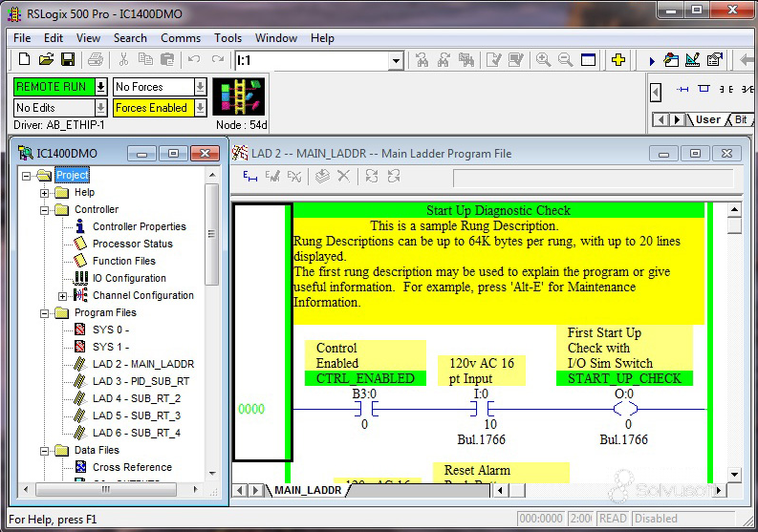Click the I:0 contact bit 10
Viewport: 758px width, 532px height.
(x=481, y=410)
